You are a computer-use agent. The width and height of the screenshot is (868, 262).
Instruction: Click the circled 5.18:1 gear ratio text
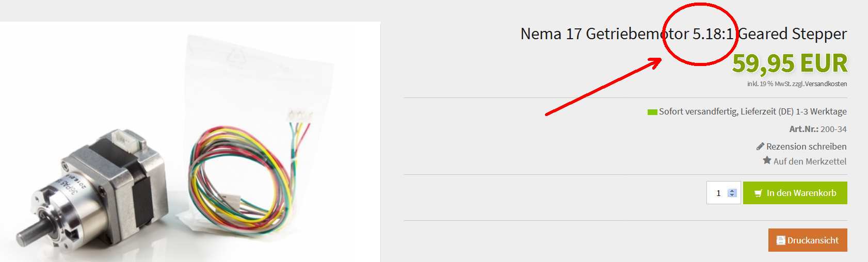pyautogui.click(x=713, y=34)
